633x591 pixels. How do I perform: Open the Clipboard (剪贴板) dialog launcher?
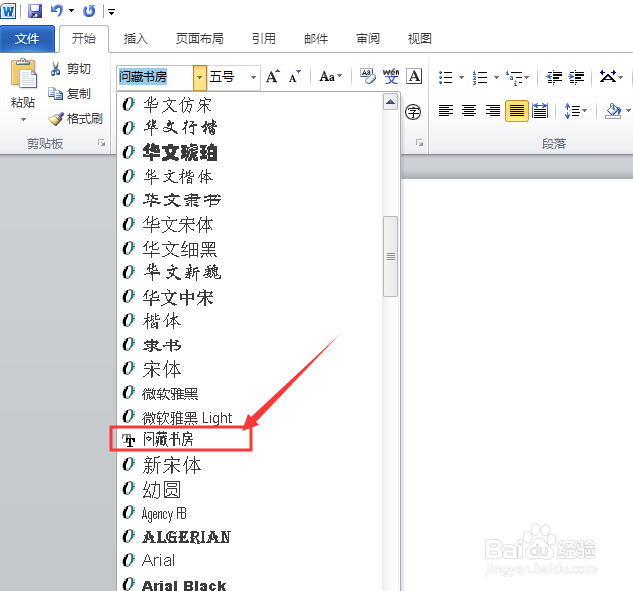click(101, 143)
